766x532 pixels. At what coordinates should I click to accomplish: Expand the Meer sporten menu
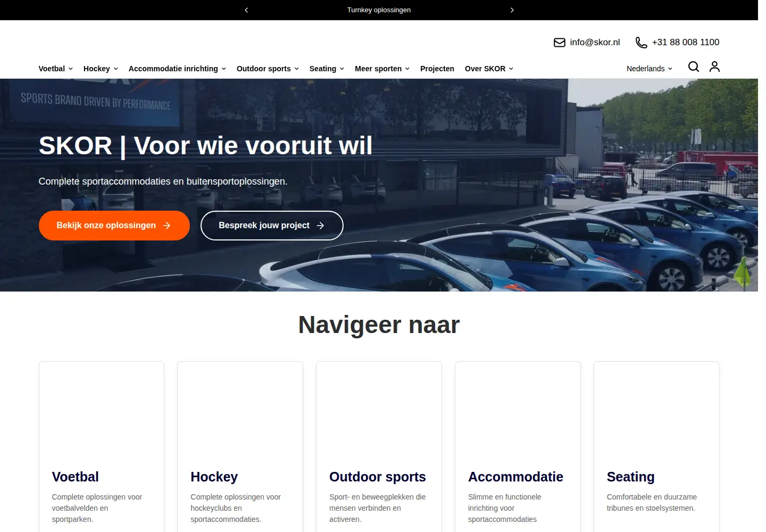(x=382, y=69)
